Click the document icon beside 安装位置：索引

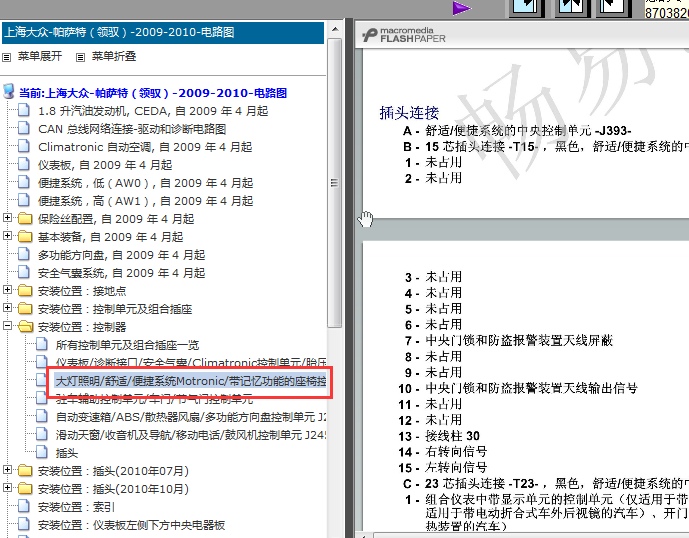[24, 507]
